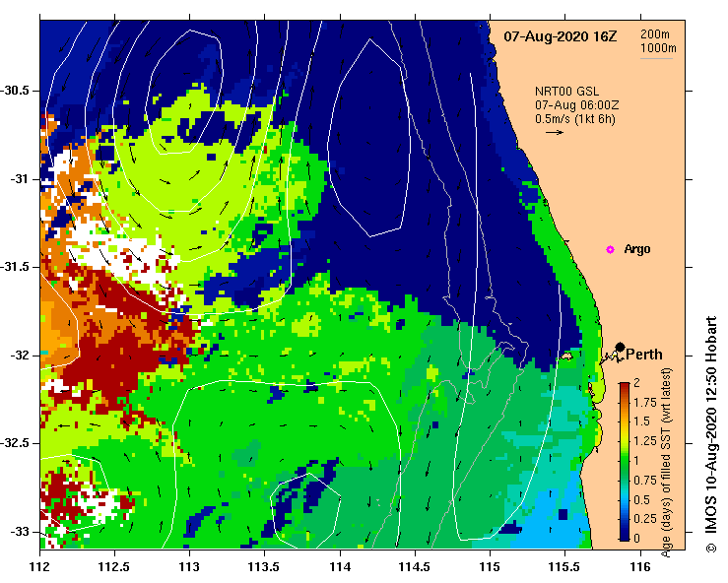Click longitude axis label 114.5
Screen dimensions: 728x583
(415, 567)
